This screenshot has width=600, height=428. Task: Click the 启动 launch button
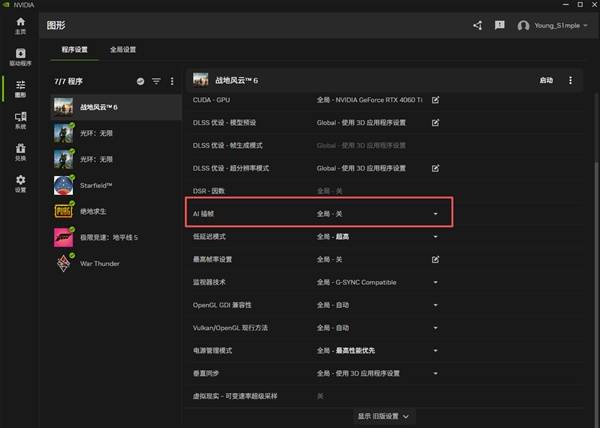(546, 80)
